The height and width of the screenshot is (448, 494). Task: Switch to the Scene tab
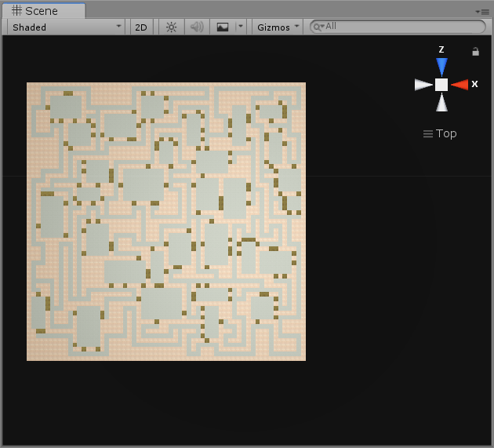43,11
